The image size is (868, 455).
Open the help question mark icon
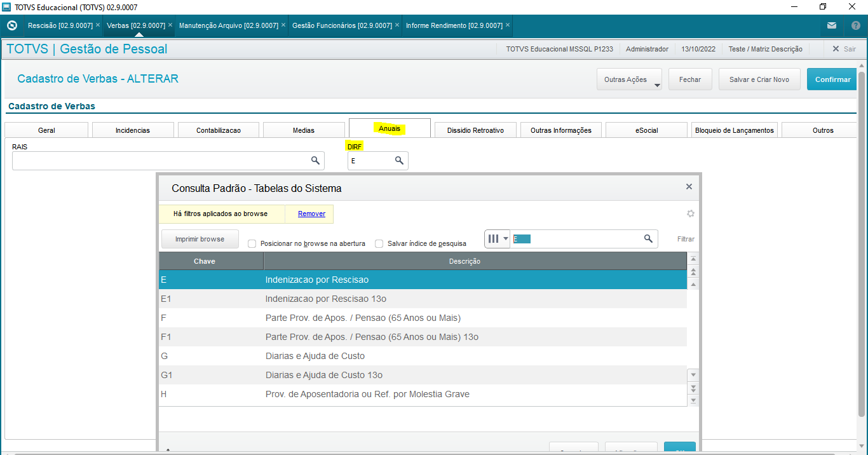pos(855,25)
